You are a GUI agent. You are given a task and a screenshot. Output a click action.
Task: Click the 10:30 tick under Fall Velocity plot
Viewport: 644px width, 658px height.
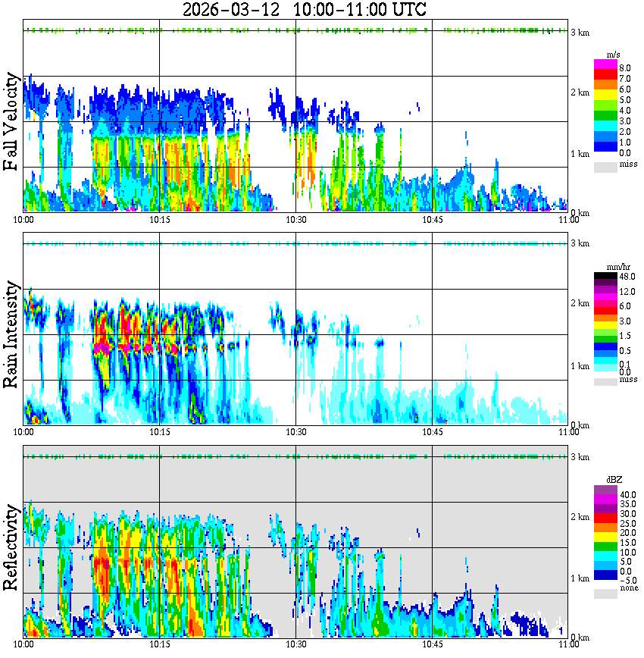pos(295,220)
